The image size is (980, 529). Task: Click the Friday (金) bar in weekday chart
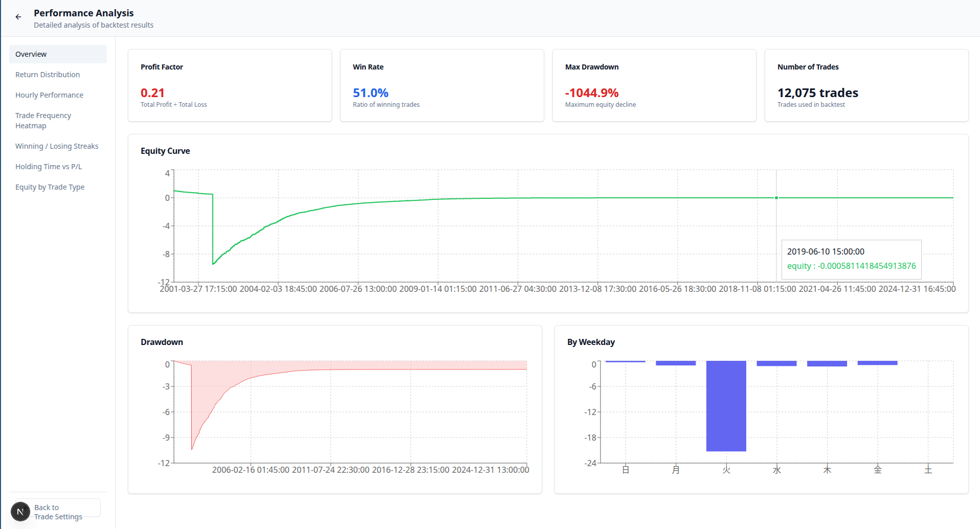[877, 363]
